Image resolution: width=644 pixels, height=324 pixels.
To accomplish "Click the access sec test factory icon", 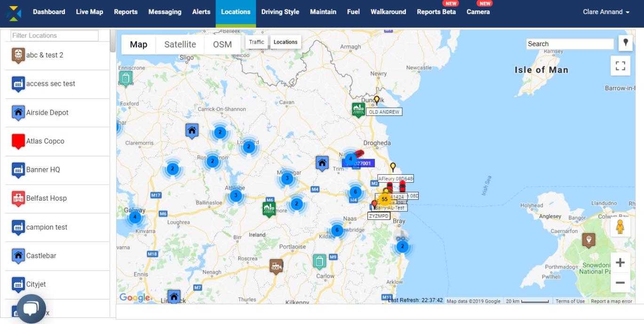I will coord(18,84).
